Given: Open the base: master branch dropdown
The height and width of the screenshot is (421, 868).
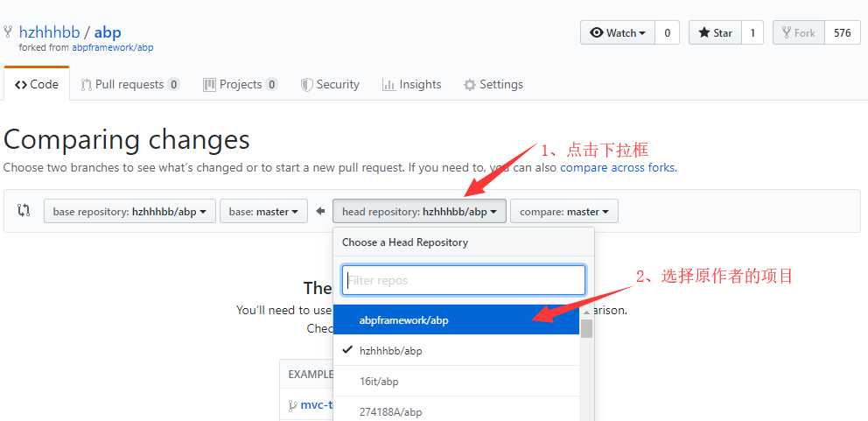Looking at the screenshot, I should point(263,211).
